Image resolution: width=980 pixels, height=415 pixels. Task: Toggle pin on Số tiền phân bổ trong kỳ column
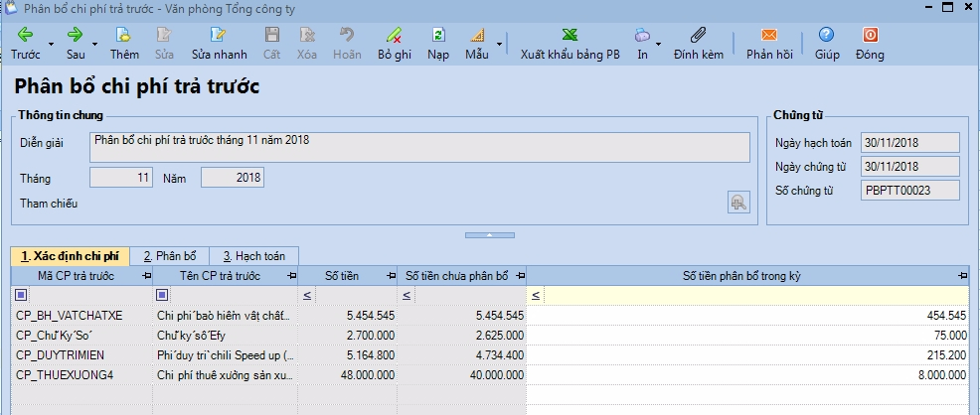pos(962,276)
